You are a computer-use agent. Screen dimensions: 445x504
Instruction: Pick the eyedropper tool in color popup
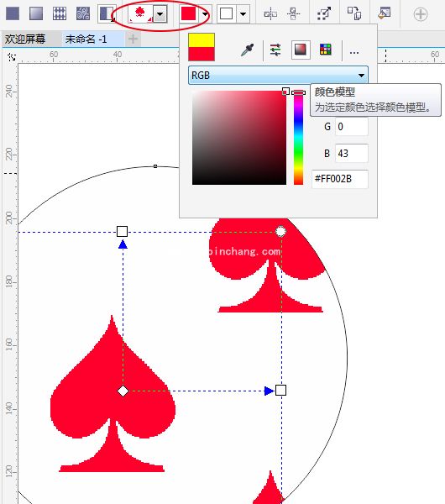click(247, 50)
